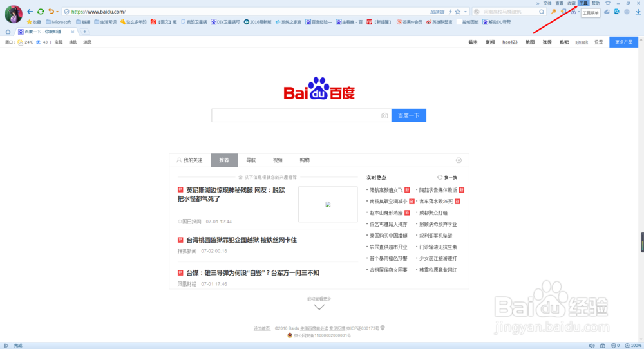The image size is (644, 349).
Task: Open the Microsoft bookmarks folder
Action: (59, 22)
